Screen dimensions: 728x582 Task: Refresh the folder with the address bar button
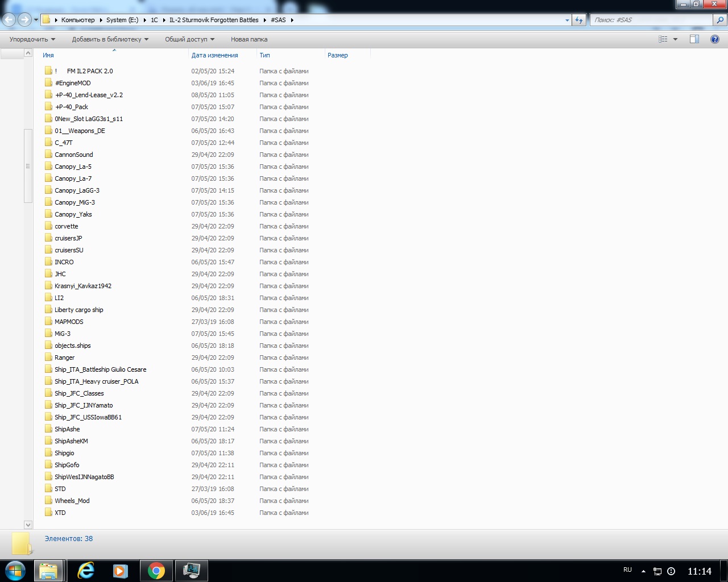(579, 20)
